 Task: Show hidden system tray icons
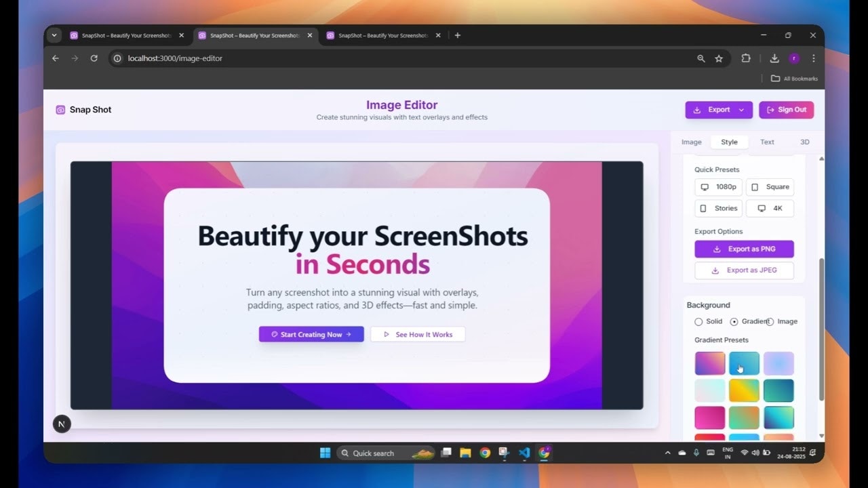667,453
